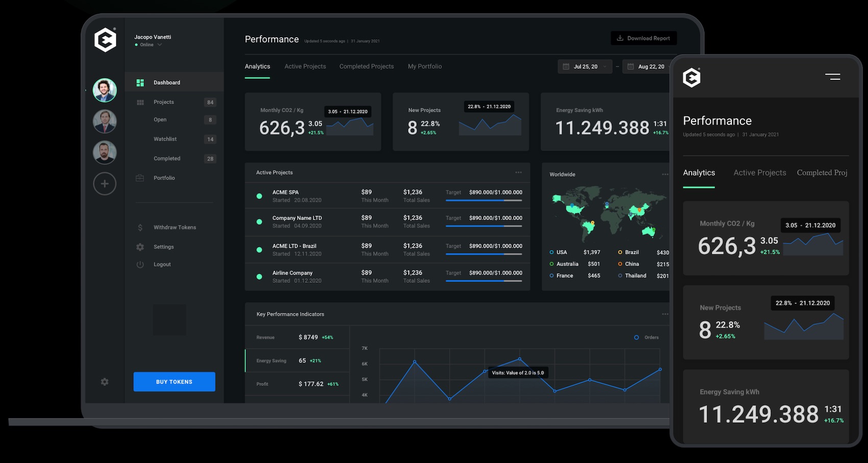
Task: Click the ACME SPA target progress bar
Action: coord(484,201)
